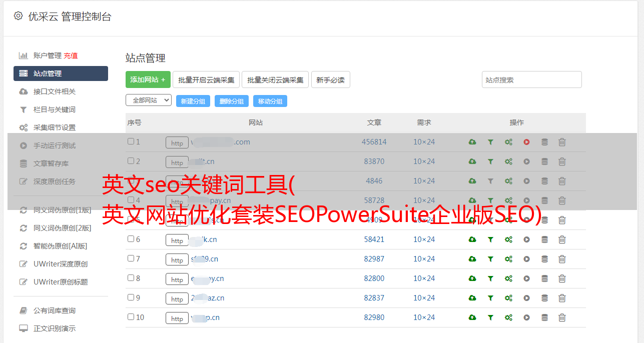644x343 pixels.
Task: Click the 新建分组 button
Action: tap(193, 101)
